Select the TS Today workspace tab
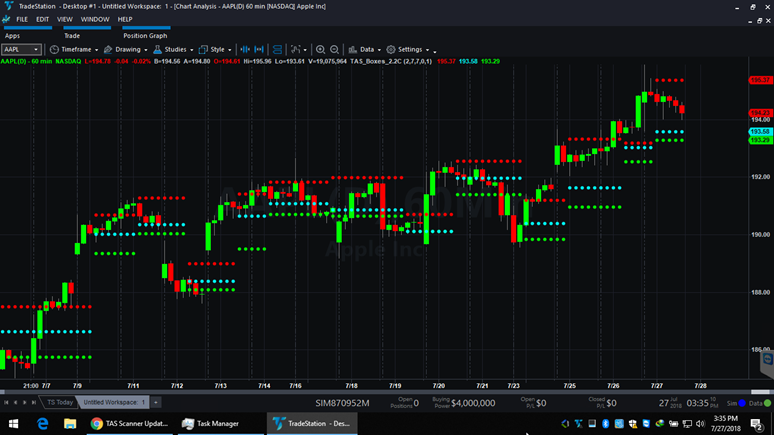The image size is (774, 435). click(60, 402)
